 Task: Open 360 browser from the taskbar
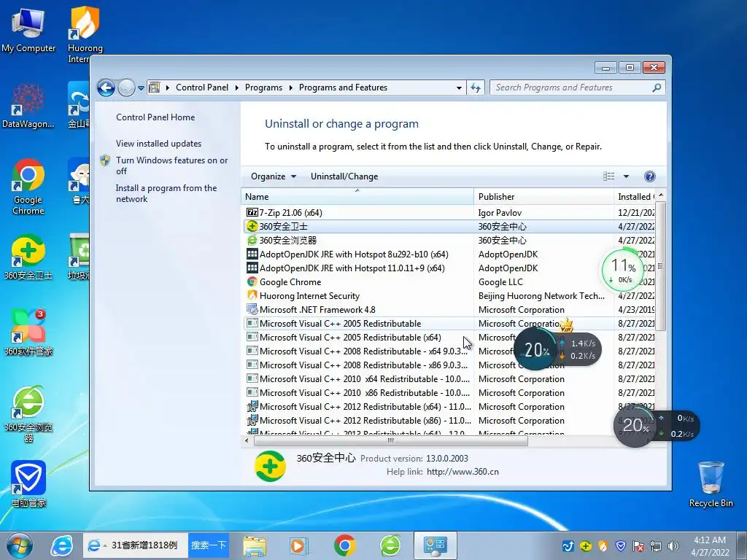pos(390,545)
